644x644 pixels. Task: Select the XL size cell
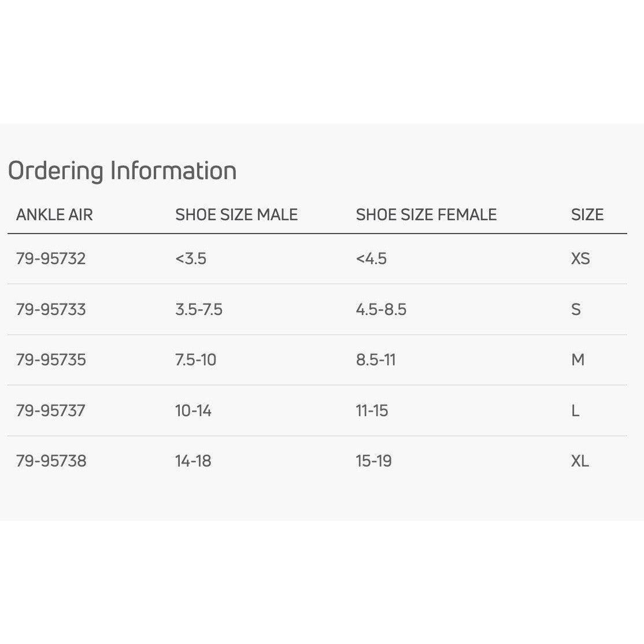[x=580, y=461]
